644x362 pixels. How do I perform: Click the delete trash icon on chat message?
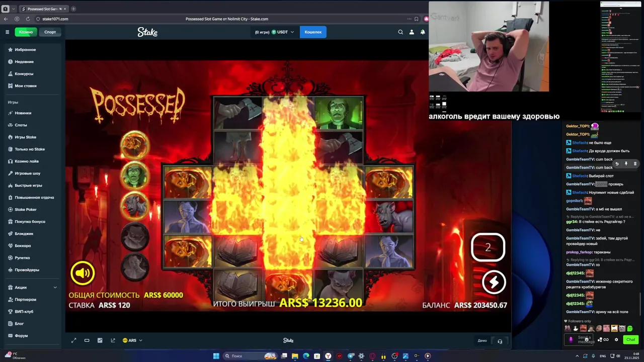pyautogui.click(x=635, y=164)
